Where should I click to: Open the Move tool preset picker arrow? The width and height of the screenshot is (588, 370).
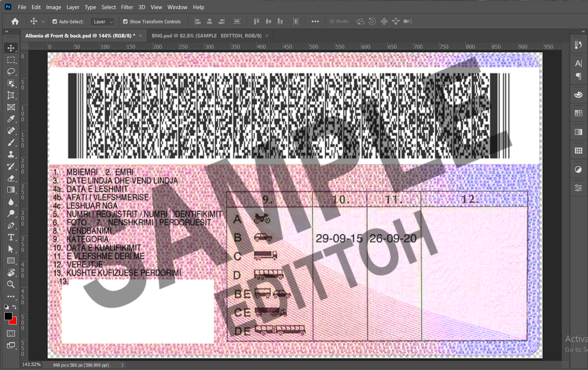43,22
